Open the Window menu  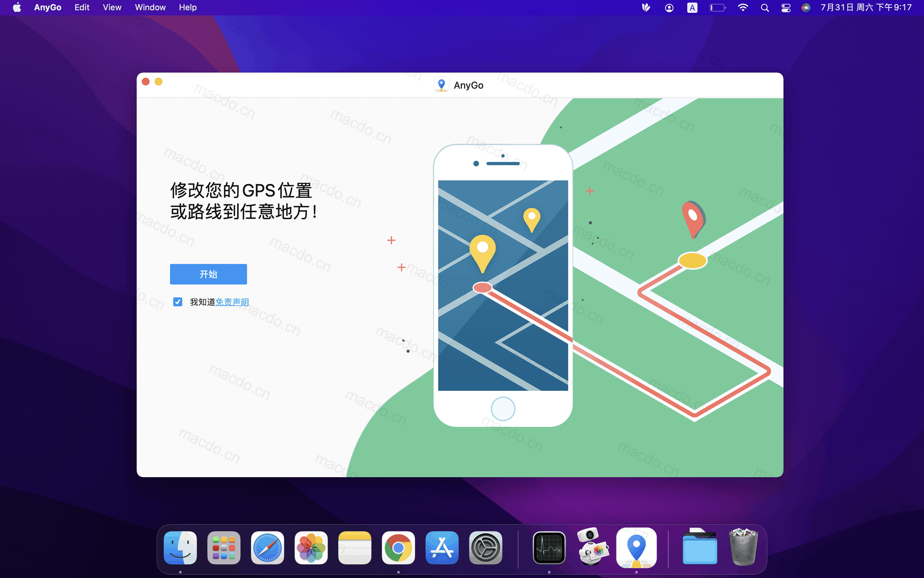pyautogui.click(x=150, y=7)
